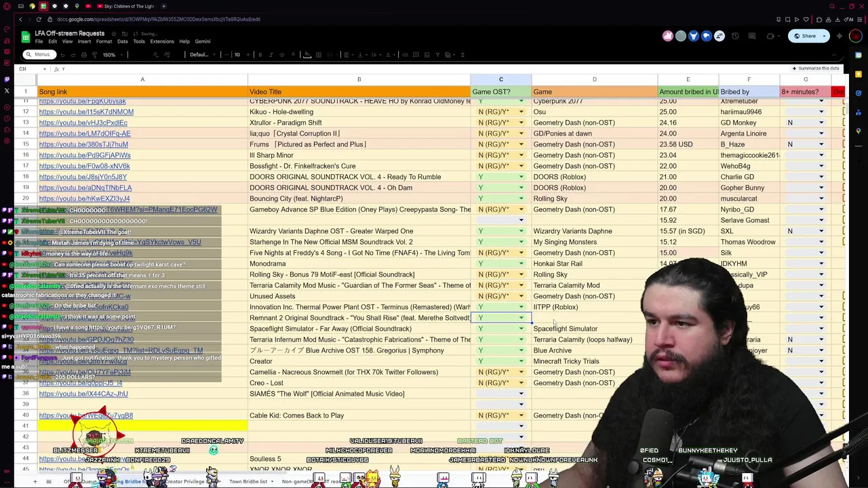Click the move to folder icon
Image resolution: width=868 pixels, height=488 pixels.
pyautogui.click(x=124, y=33)
